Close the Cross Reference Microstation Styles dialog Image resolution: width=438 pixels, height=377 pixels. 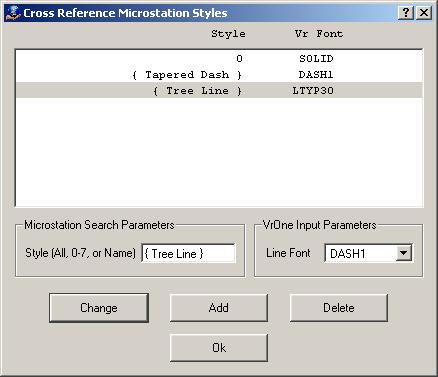coord(424,13)
